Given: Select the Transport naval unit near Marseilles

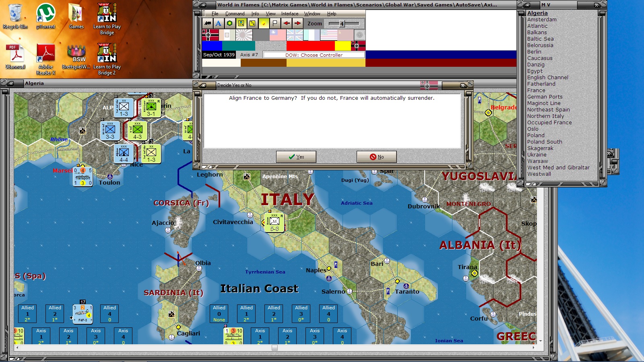Looking at the screenshot, I should coord(83,177).
